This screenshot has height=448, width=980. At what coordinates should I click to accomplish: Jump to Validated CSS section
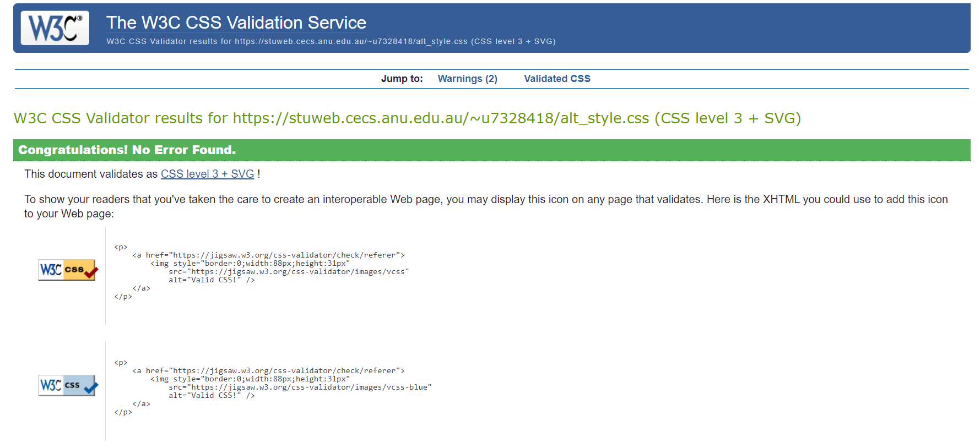557,79
